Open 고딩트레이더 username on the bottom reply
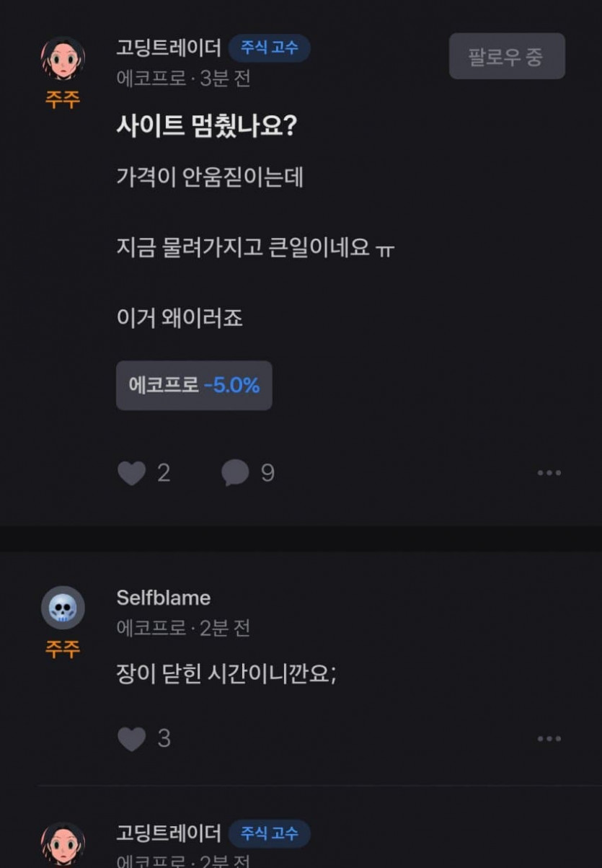 click(169, 833)
